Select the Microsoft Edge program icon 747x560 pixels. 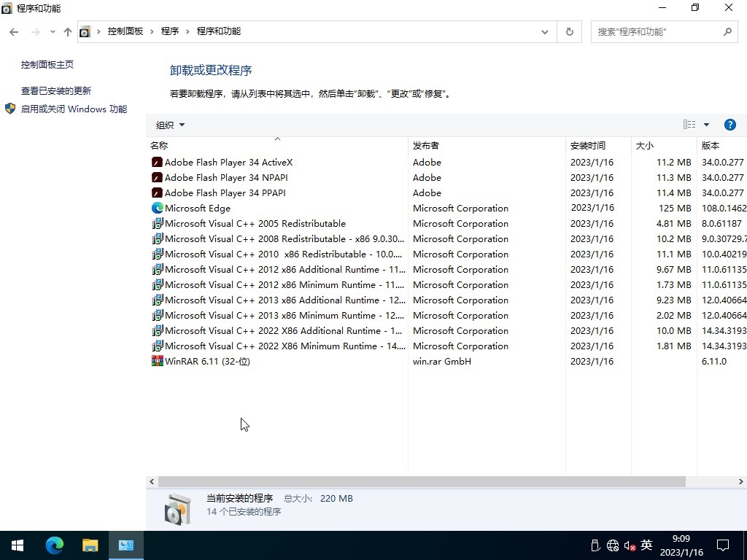coord(157,209)
